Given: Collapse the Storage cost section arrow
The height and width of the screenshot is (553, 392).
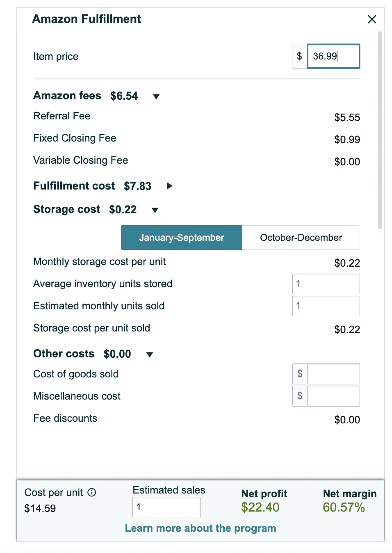Looking at the screenshot, I should [x=155, y=210].
